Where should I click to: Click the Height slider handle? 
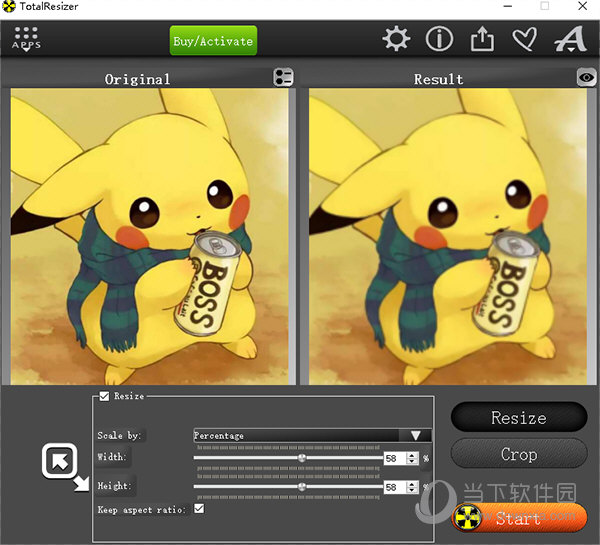pyautogui.click(x=302, y=487)
